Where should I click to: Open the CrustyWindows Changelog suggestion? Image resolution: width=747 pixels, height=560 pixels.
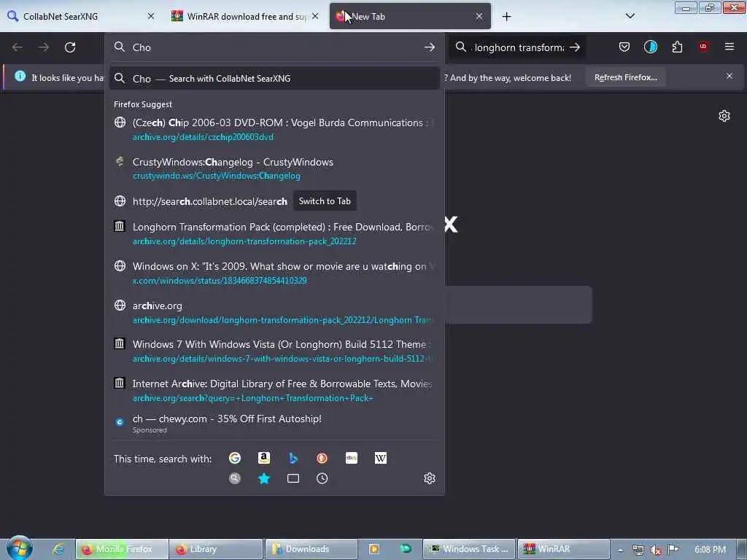pos(274,168)
